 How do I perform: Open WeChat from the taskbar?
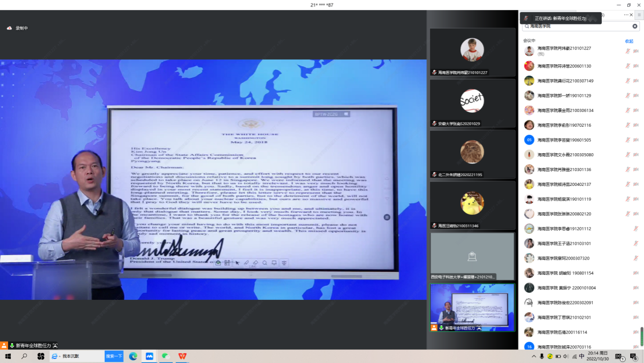165,356
